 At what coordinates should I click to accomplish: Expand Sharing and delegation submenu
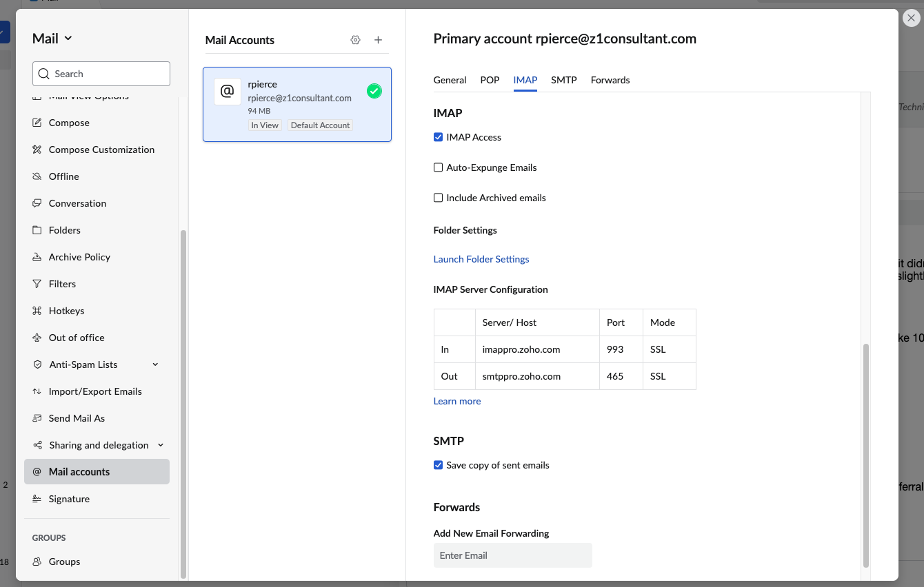161,445
